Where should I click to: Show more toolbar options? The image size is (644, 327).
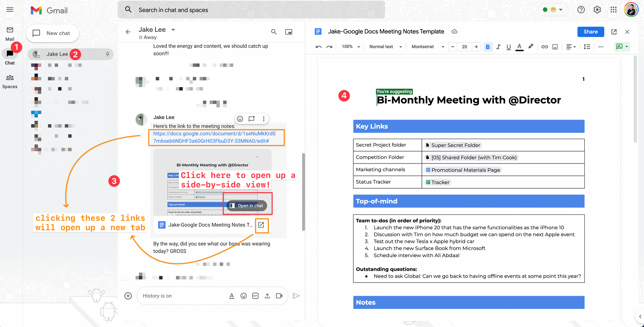pos(601,47)
